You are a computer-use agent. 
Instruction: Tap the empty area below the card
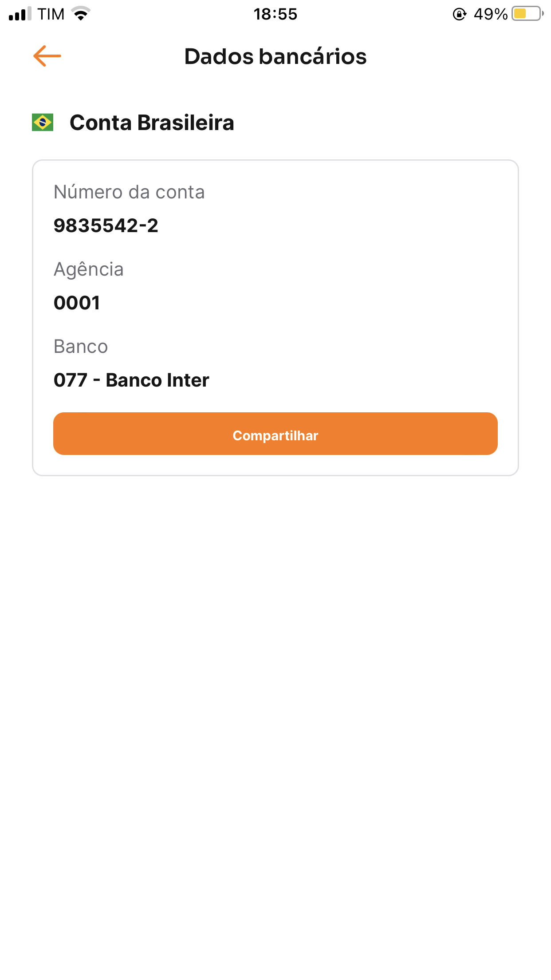pyautogui.click(x=275, y=710)
